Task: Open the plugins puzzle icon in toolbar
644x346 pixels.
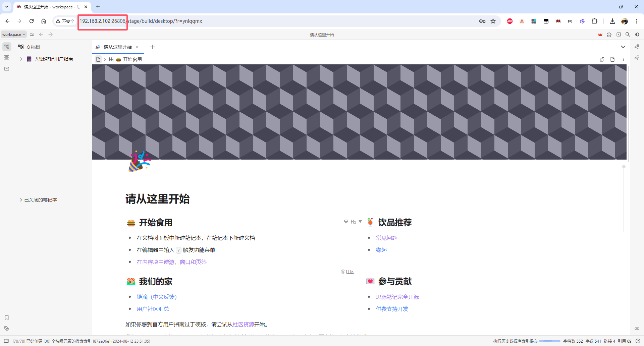Action: click(609, 35)
